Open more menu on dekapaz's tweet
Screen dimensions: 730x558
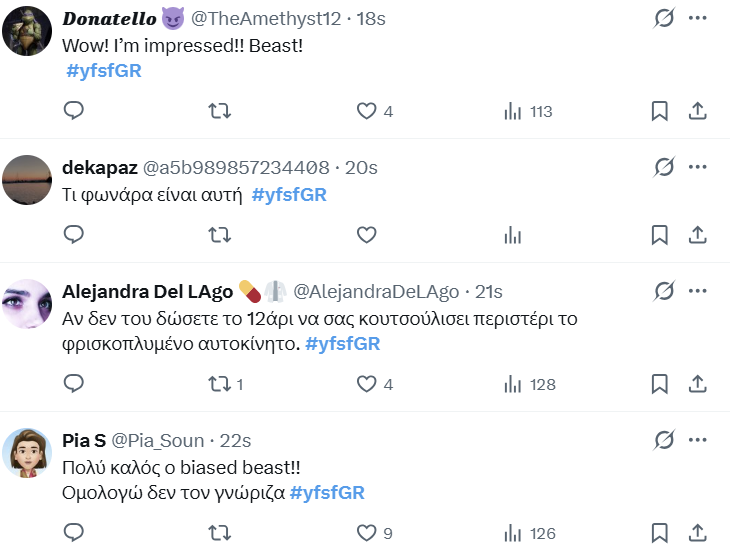coord(698,167)
